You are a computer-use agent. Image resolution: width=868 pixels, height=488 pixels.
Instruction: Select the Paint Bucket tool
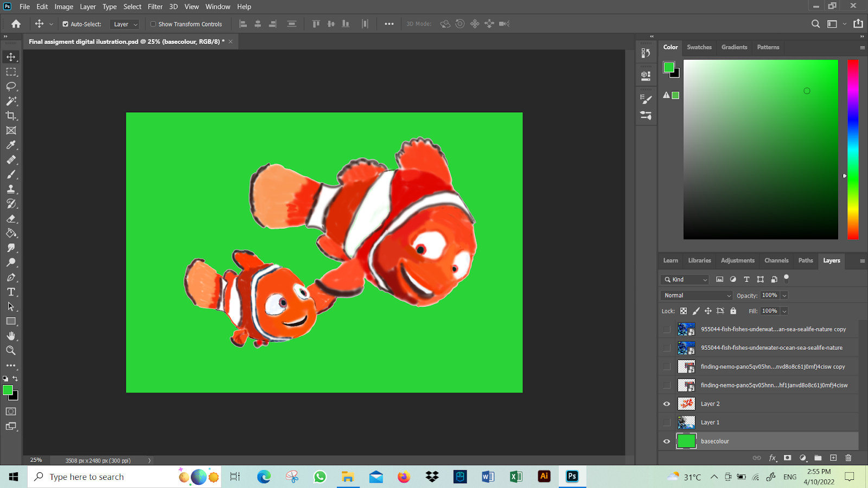coord(11,233)
